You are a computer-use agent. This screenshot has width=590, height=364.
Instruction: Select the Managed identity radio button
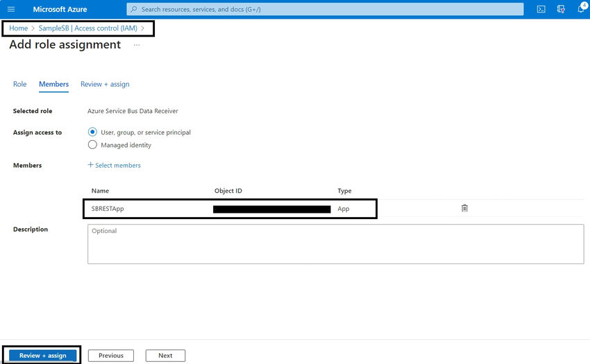point(92,145)
